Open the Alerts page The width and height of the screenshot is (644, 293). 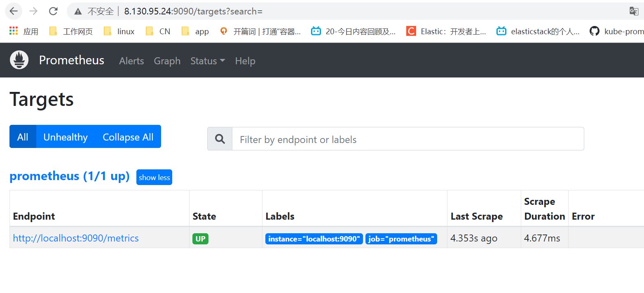pyautogui.click(x=131, y=61)
